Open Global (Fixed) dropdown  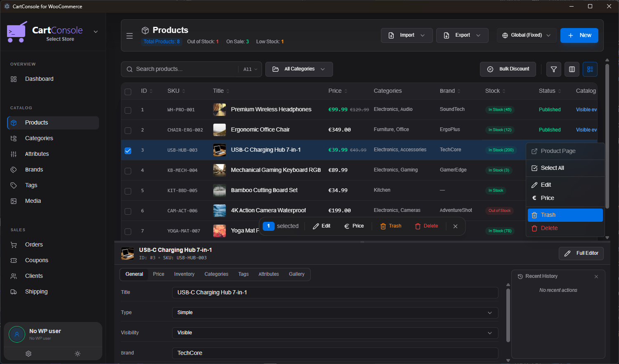pos(527,35)
